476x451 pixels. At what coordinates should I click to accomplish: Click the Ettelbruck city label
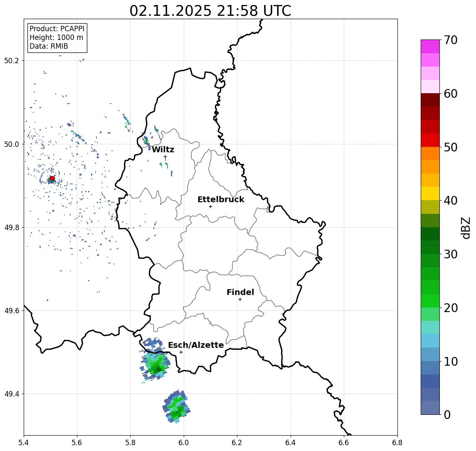point(221,199)
